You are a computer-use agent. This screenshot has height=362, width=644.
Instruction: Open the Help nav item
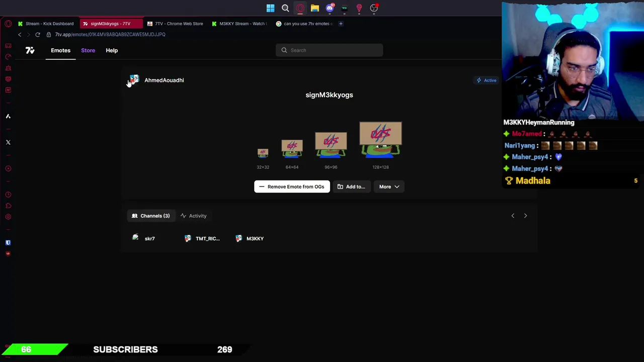click(x=112, y=50)
